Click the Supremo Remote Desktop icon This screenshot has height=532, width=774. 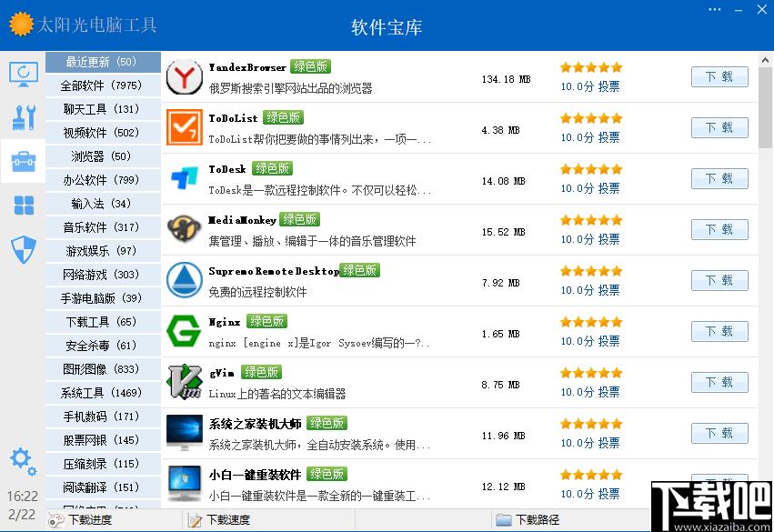click(x=184, y=280)
